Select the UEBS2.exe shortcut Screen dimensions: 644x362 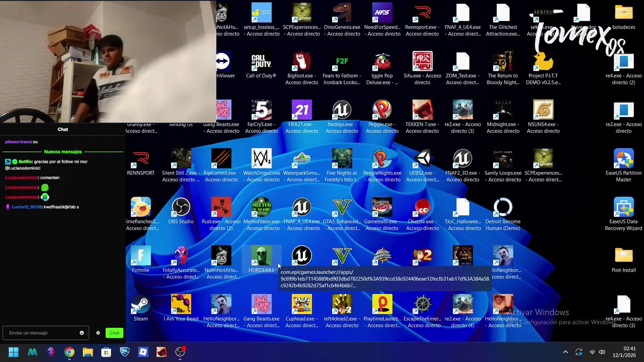click(x=422, y=165)
